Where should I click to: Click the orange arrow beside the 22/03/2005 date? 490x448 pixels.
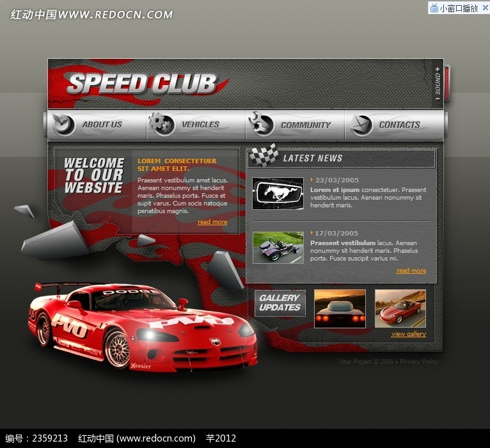pos(312,180)
